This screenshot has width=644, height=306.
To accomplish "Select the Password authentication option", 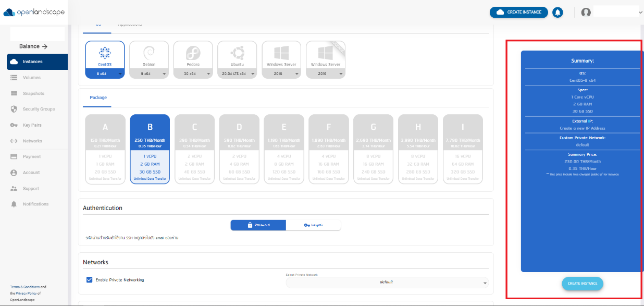I will (x=258, y=225).
